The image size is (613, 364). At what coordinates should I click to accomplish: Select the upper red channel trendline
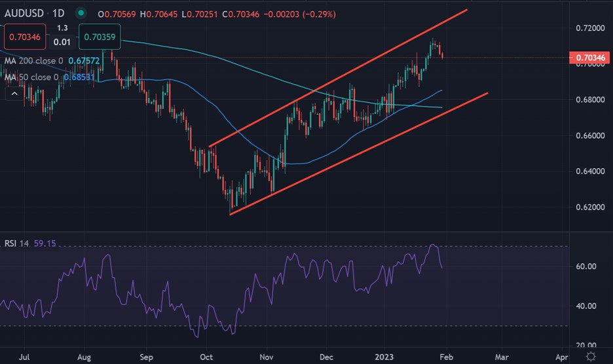point(338,78)
